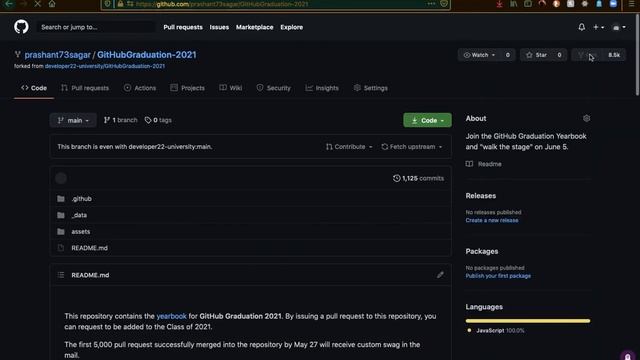Click the browser address bar URL
The height and width of the screenshot is (360, 640).
(x=222, y=4)
